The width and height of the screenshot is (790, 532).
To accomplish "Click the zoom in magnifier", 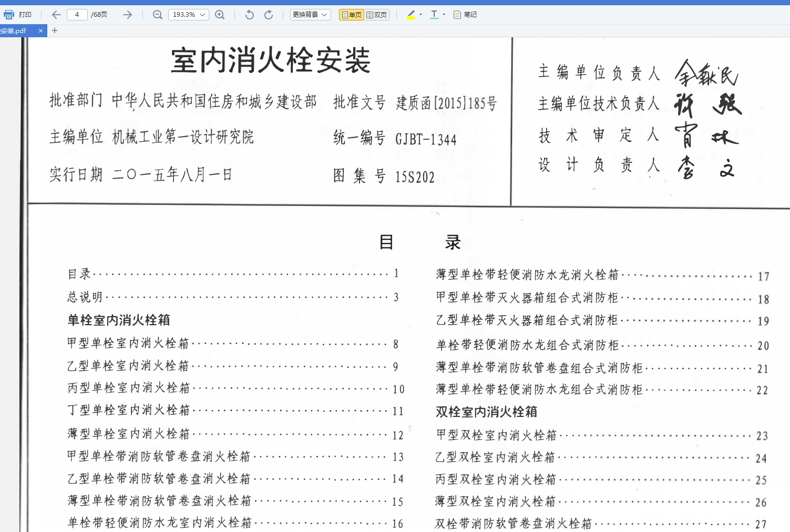I will [x=220, y=15].
